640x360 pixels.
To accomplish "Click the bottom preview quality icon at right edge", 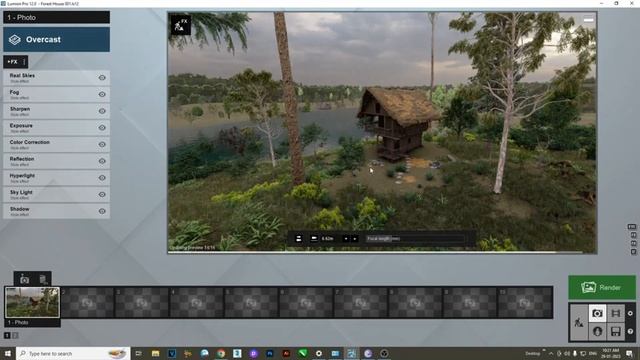I will pyautogui.click(x=633, y=252).
